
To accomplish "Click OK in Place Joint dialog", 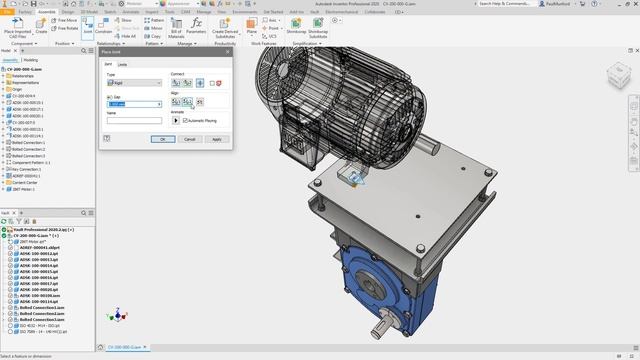I will pyautogui.click(x=163, y=139).
